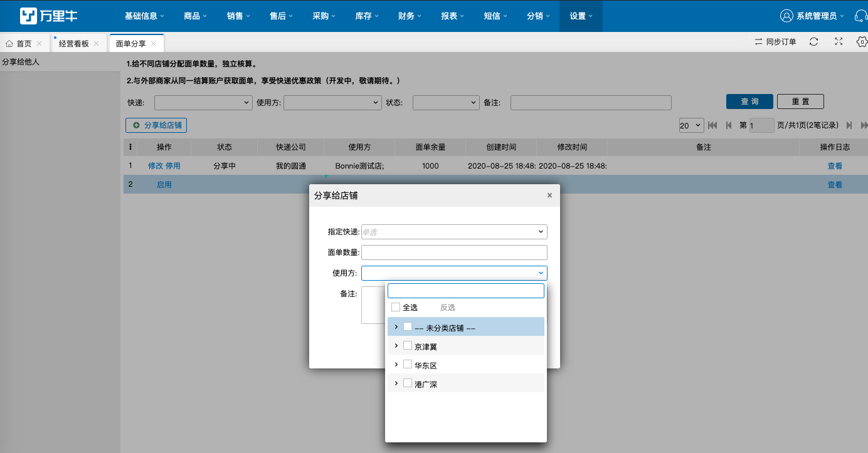Open the 销售 menu
The width and height of the screenshot is (868, 453).
tap(238, 16)
